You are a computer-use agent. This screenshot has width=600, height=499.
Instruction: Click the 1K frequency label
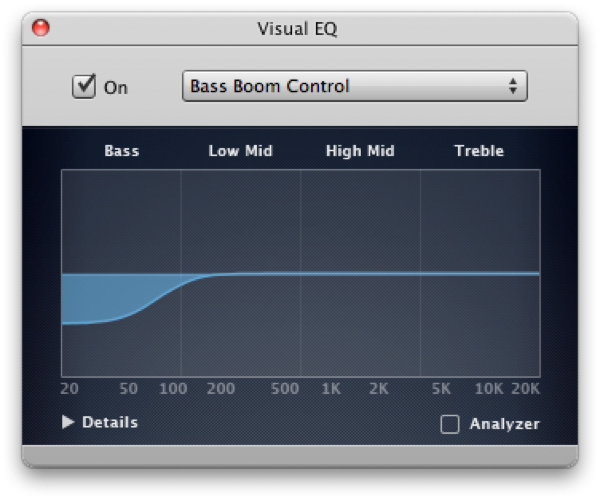coord(331,389)
